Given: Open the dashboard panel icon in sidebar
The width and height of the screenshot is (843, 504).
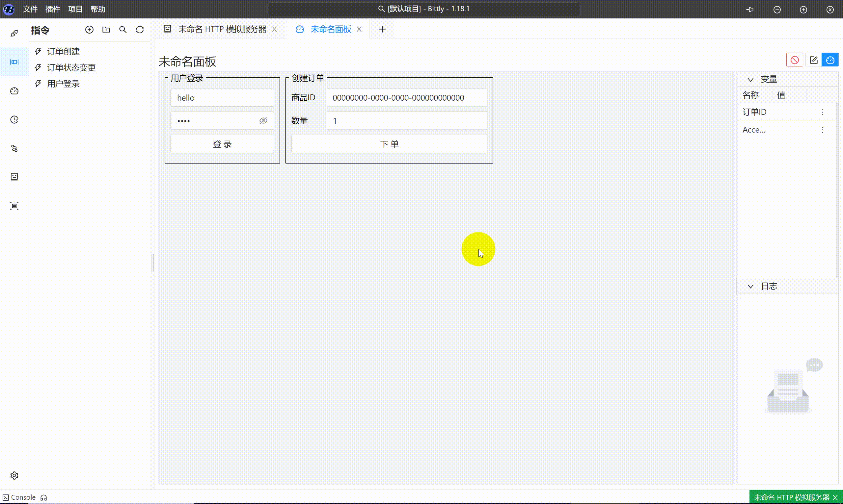Looking at the screenshot, I should (x=14, y=91).
